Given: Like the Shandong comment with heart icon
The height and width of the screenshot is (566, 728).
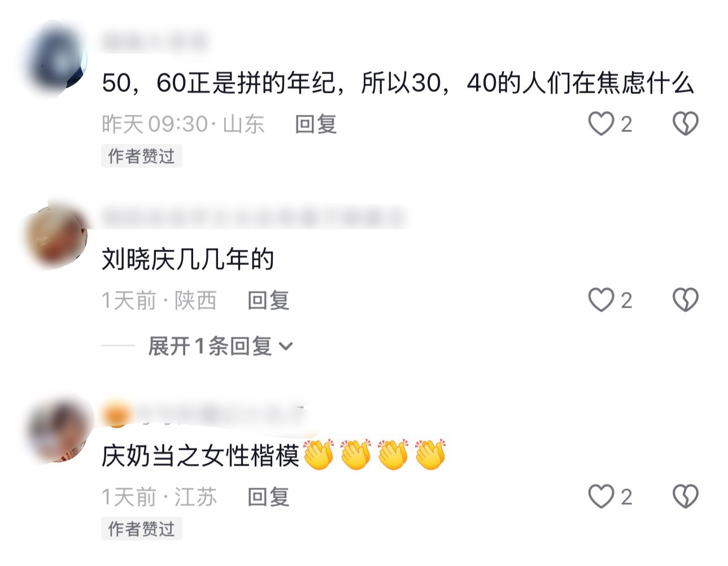Looking at the screenshot, I should tap(601, 124).
